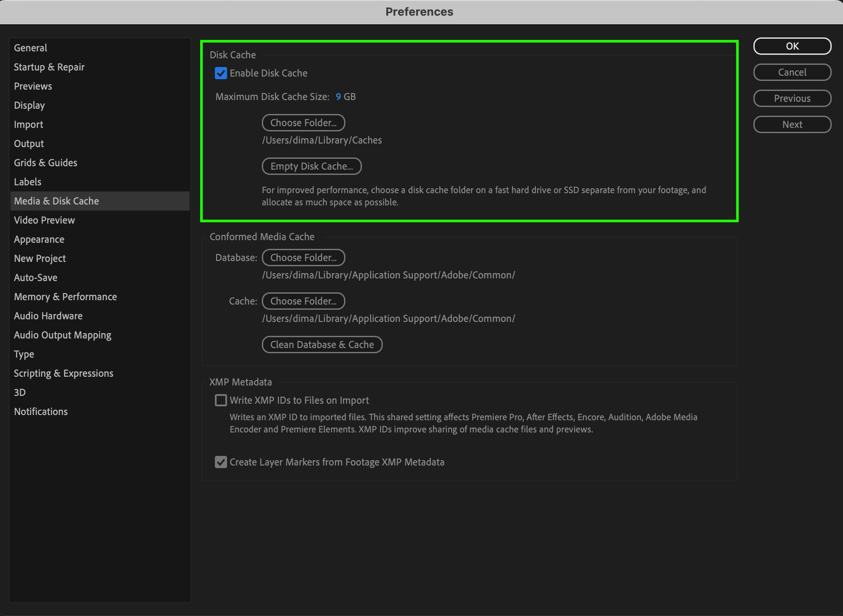Select the Notifications preferences category
Viewport: 843px width, 616px height.
pos(41,412)
